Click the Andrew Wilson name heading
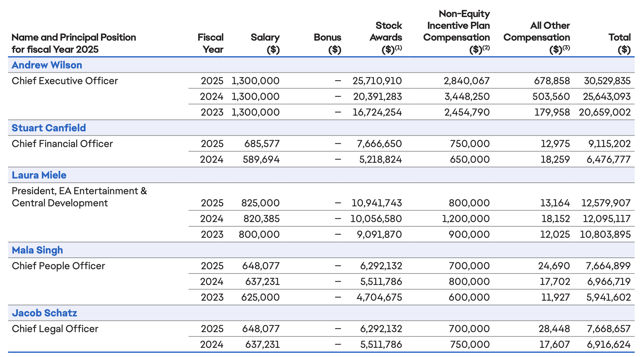The image size is (644, 357). 47,65
